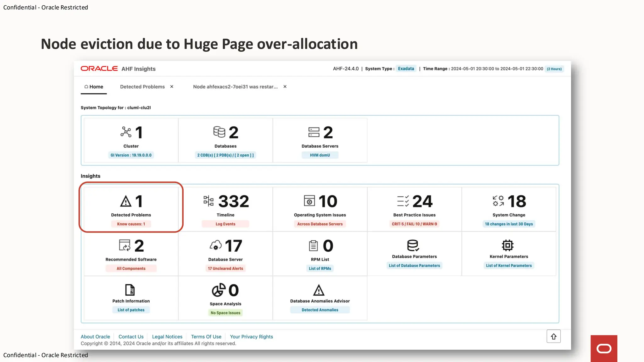Open the List of Database Parameters link
The image size is (644, 362).
[x=414, y=266]
